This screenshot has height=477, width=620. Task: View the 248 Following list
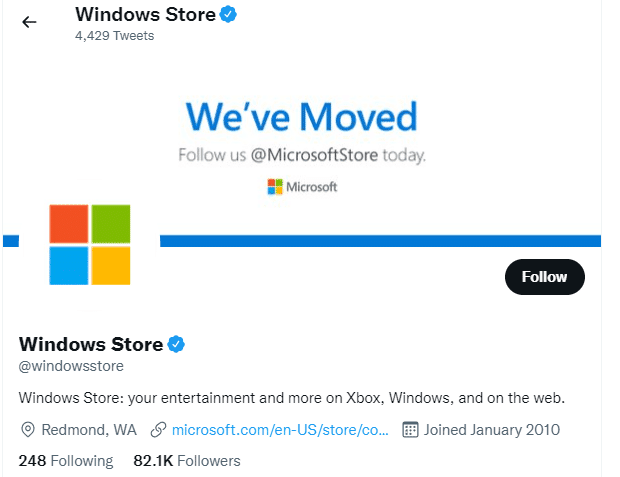click(x=66, y=461)
